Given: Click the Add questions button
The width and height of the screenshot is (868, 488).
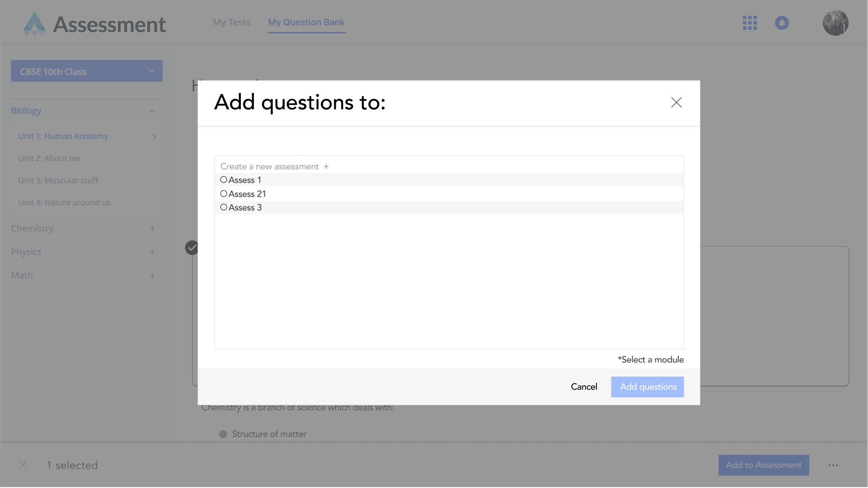Looking at the screenshot, I should click(x=647, y=387).
